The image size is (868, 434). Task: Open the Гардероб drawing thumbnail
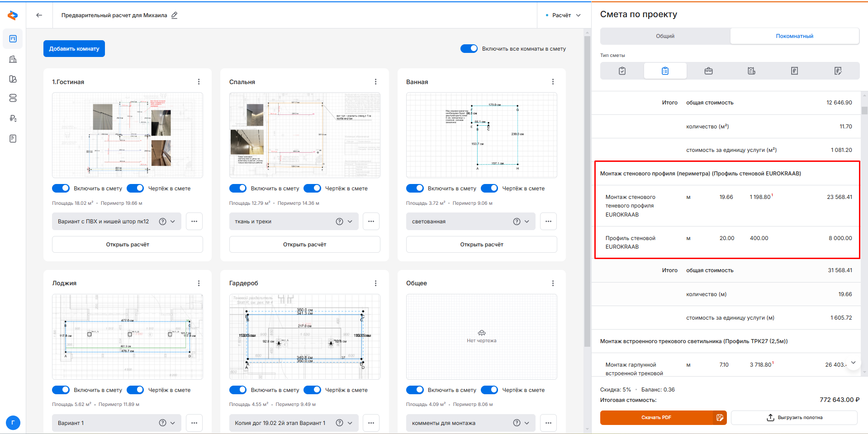point(304,337)
